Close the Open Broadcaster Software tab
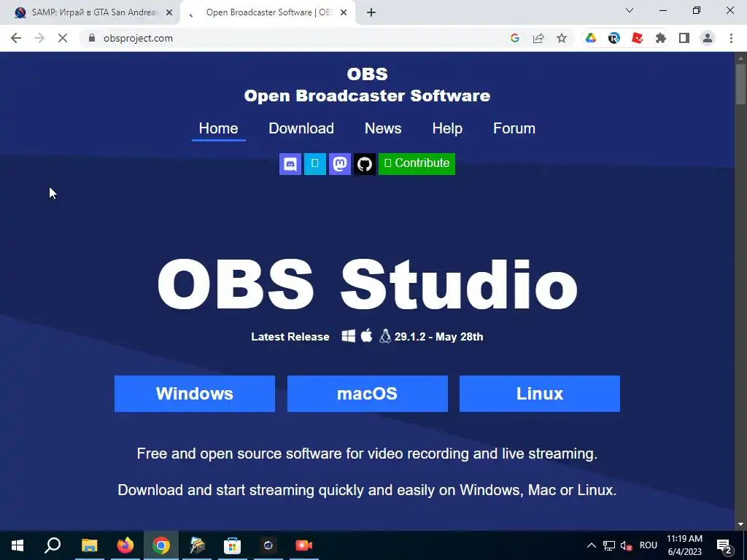747x560 pixels. (x=344, y=12)
